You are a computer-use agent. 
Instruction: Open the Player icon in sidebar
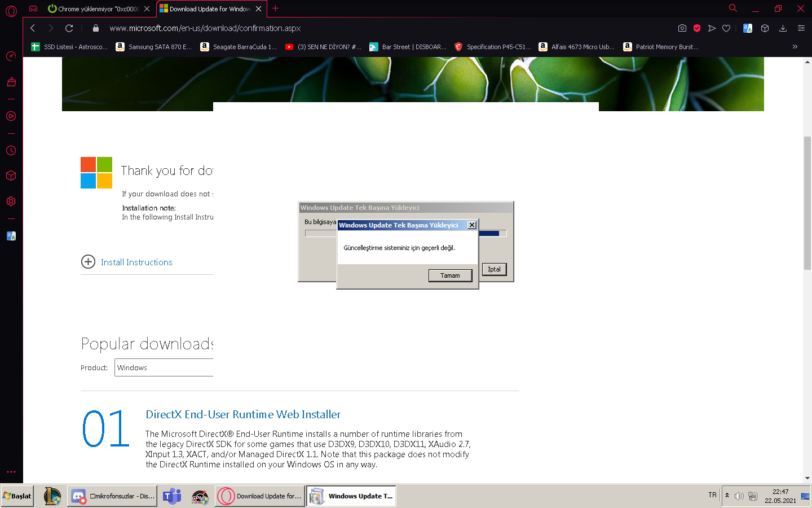(11, 116)
